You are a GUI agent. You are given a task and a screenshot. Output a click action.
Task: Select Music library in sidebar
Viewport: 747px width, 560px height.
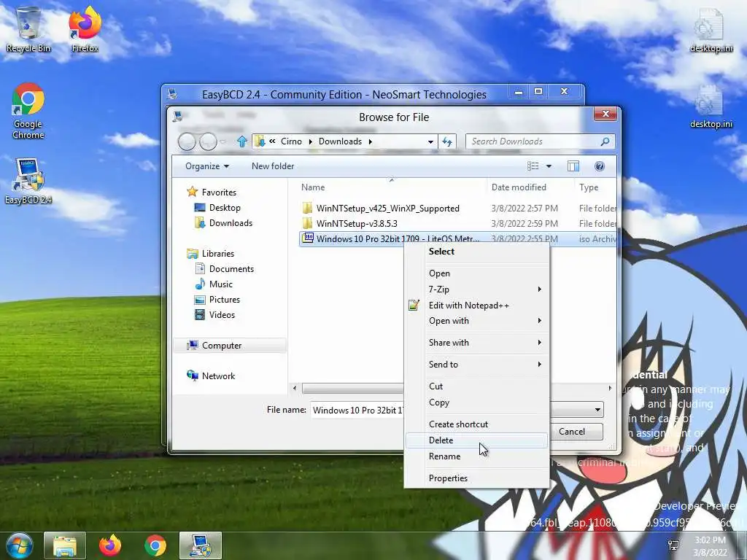[214, 284]
